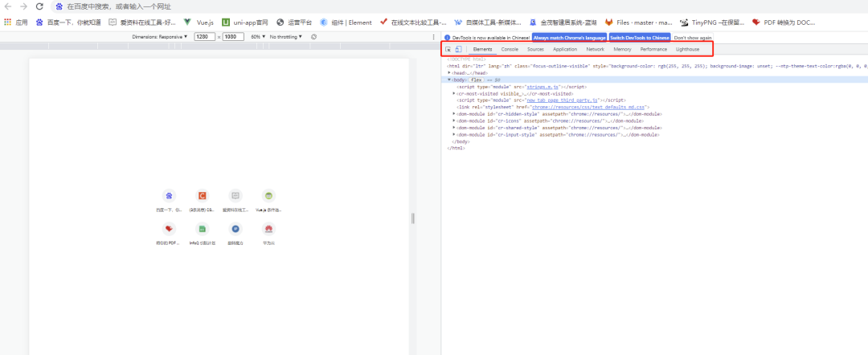Open the 华为云 Huawei shortcut tile
This screenshot has height=355, width=868.
268,233
